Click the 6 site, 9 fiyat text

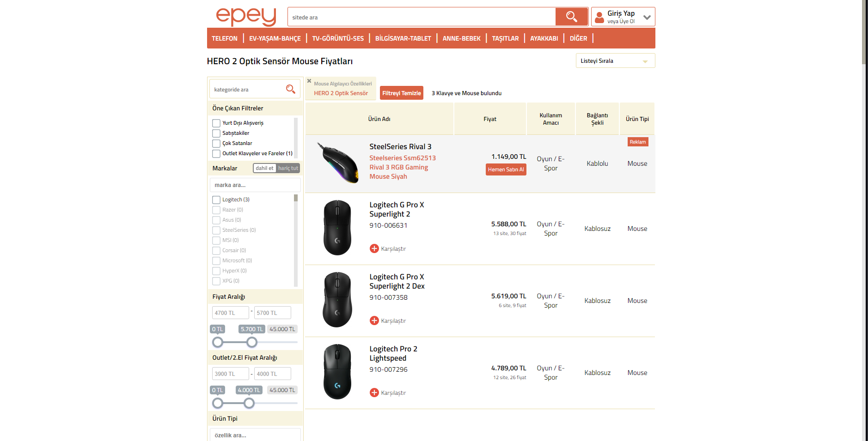513,306
